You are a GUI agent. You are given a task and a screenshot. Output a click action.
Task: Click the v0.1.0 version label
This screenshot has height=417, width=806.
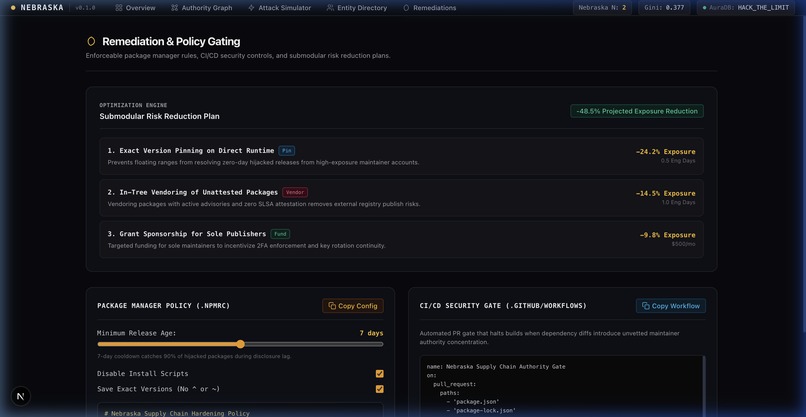coord(85,8)
